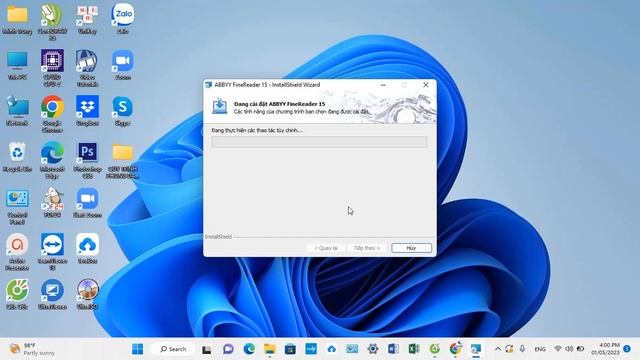
Task: Click the ENG language indicator
Action: coord(540,349)
